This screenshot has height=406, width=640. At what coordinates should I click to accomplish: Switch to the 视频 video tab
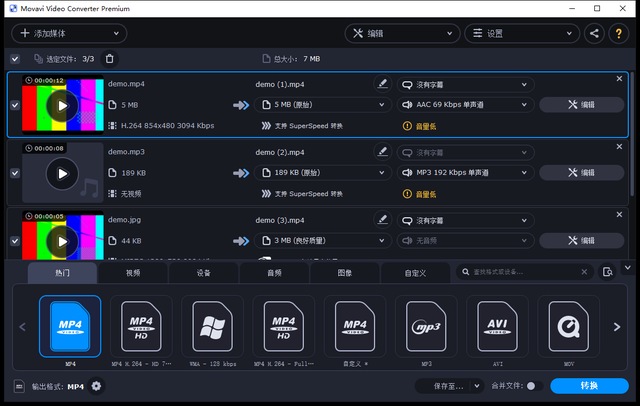pyautogui.click(x=133, y=273)
